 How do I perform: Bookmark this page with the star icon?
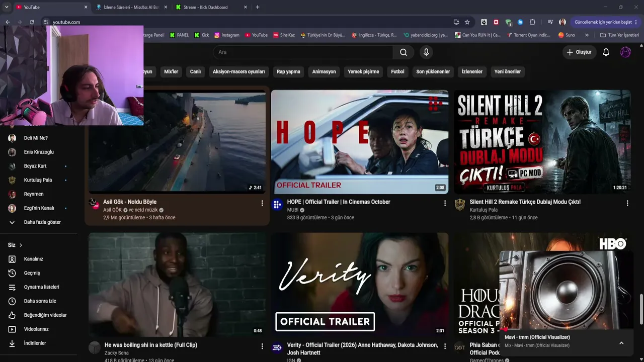[x=467, y=22]
